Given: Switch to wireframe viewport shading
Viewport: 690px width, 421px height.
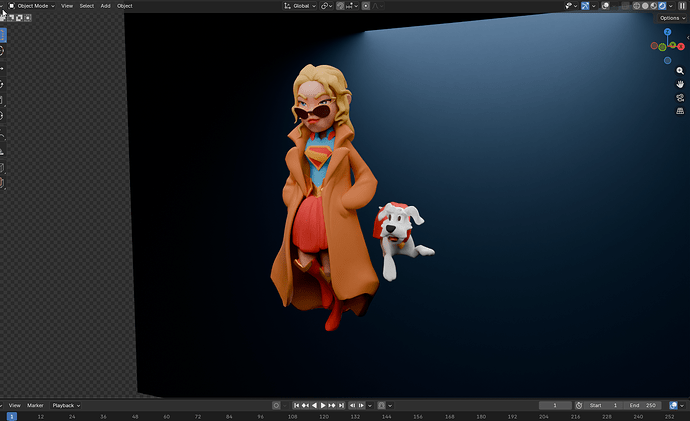Looking at the screenshot, I should [x=636, y=6].
